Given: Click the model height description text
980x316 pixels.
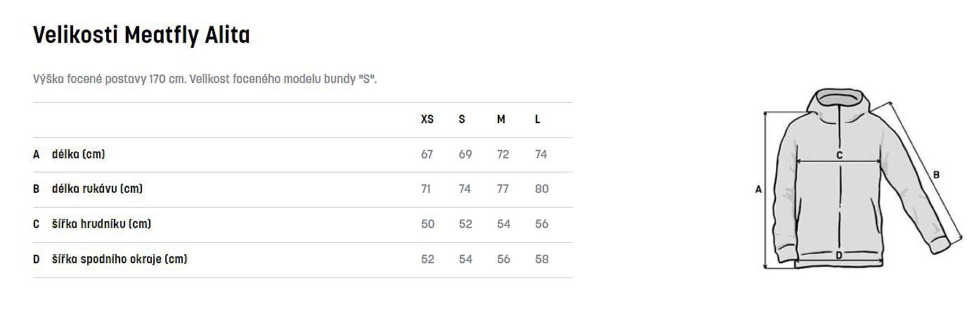Looking at the screenshot, I should [x=205, y=79].
